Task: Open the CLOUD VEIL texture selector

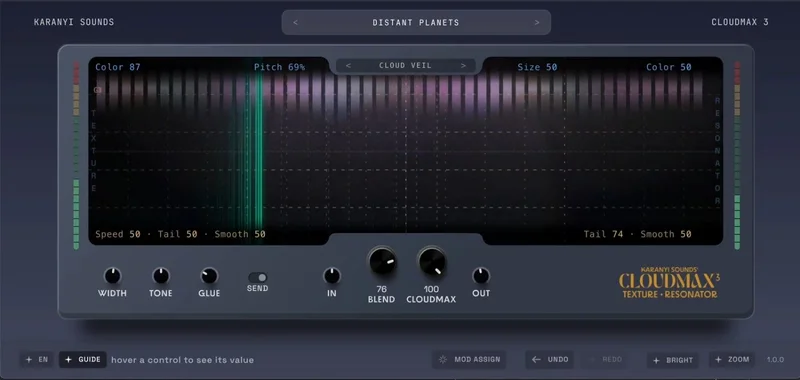Action: tap(405, 66)
